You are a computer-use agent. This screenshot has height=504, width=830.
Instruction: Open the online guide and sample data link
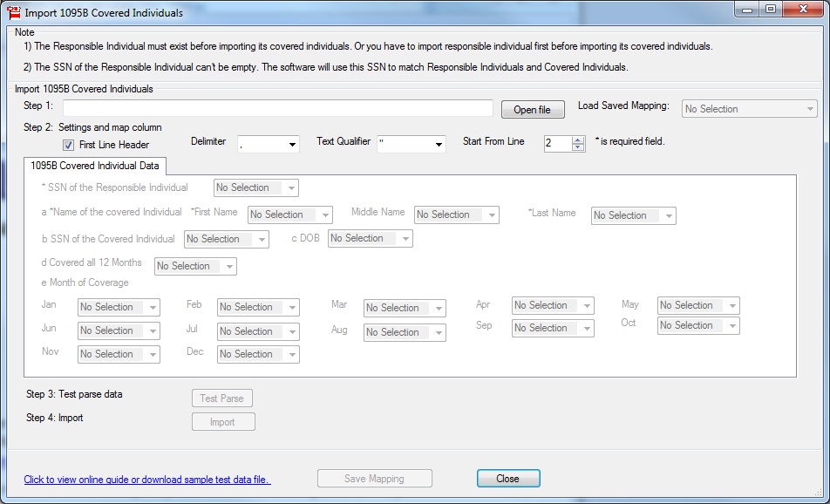click(x=147, y=480)
